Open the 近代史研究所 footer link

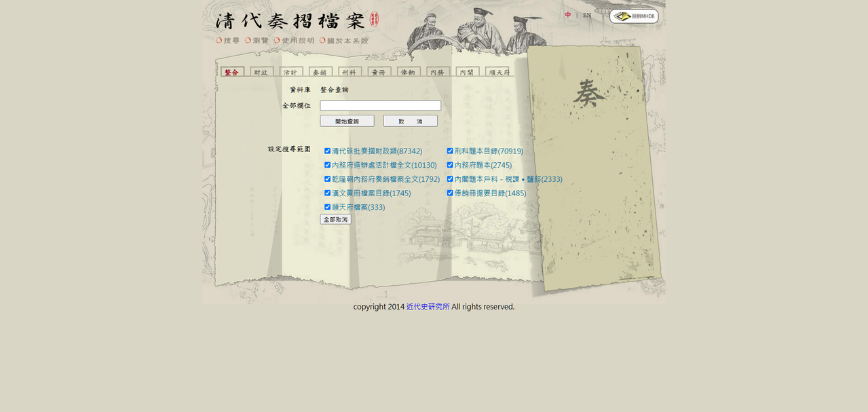click(x=428, y=307)
